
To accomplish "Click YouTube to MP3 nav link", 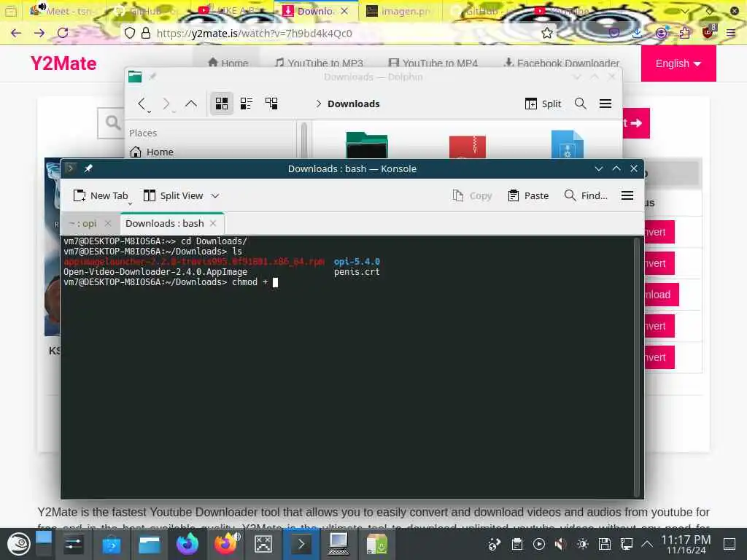I will click(320, 63).
